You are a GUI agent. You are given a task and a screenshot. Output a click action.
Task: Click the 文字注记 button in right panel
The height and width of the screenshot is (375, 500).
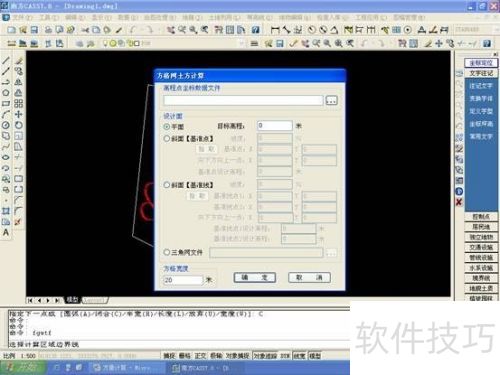(x=481, y=73)
